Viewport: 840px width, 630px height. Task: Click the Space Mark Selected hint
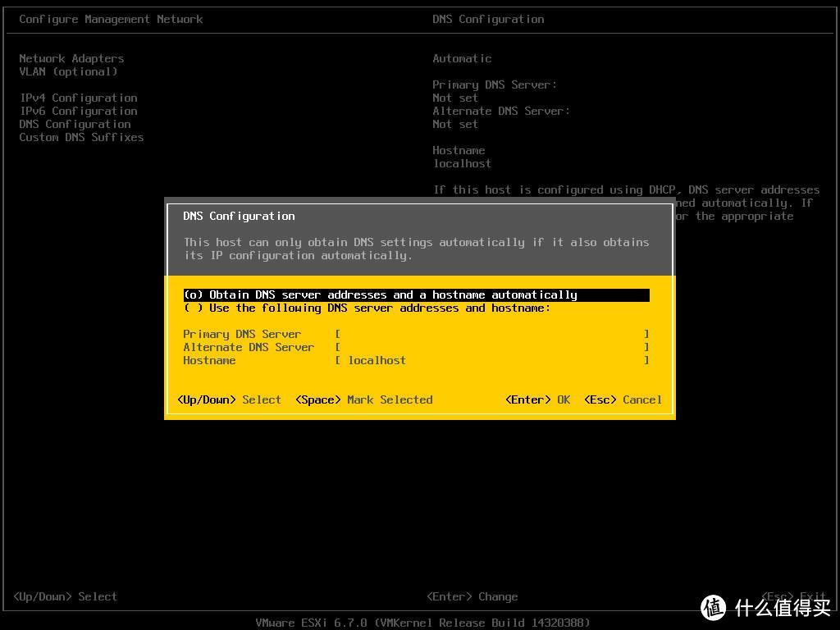pos(363,399)
